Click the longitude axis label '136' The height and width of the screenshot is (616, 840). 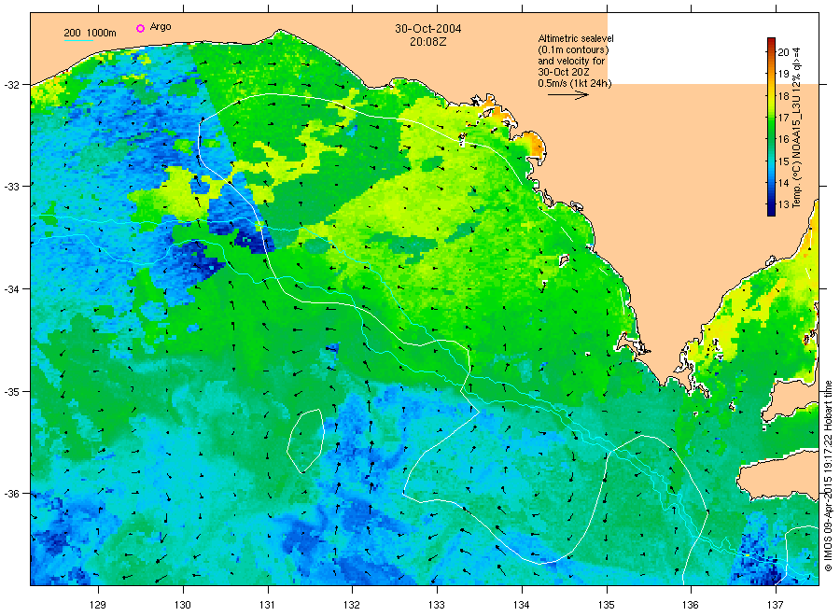point(691,605)
